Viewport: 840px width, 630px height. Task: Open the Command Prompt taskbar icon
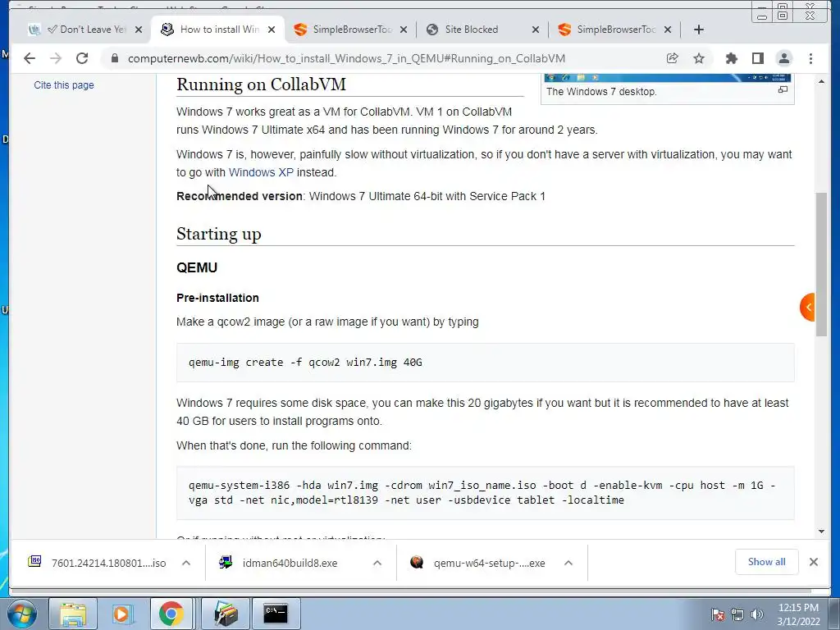276,614
